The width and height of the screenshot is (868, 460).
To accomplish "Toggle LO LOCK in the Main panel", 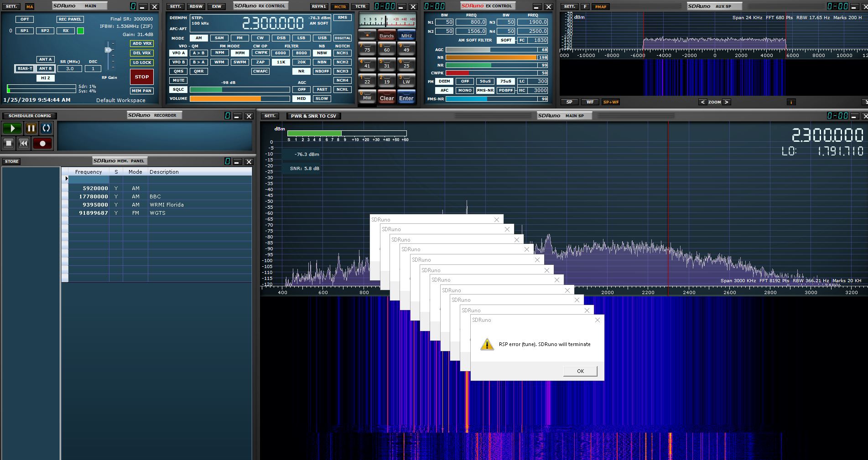I will pos(142,62).
